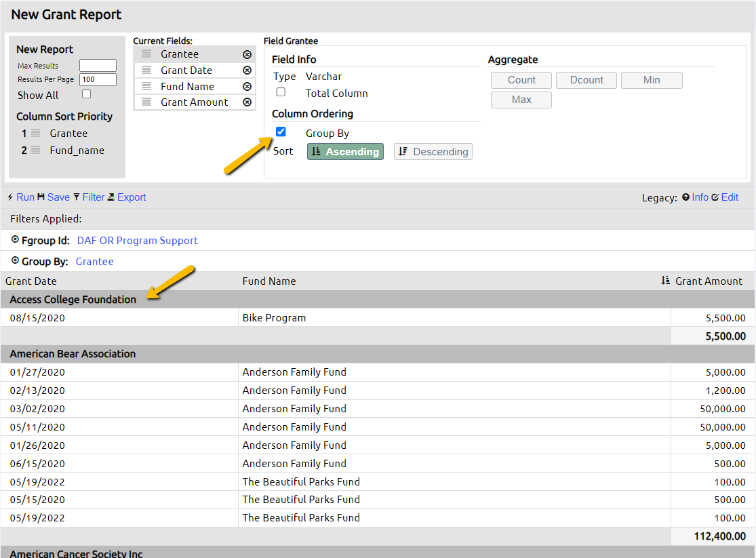The width and height of the screenshot is (756, 558).
Task: Click the Legacy Edit pencil icon
Action: tap(715, 197)
